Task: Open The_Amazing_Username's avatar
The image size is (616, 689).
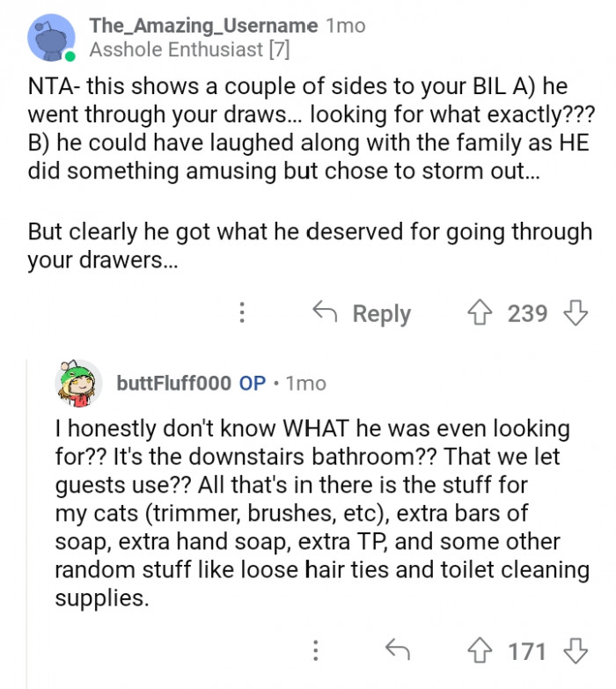Action: pos(51,38)
